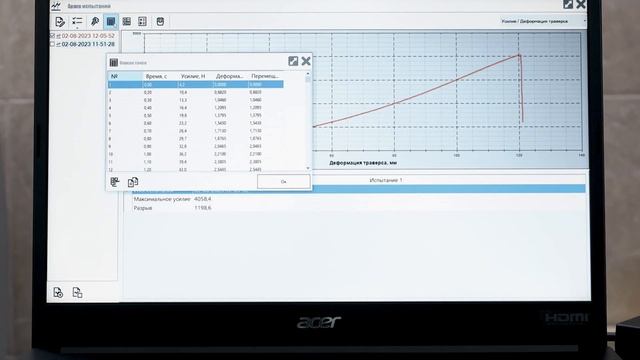The image size is (640, 360).
Task: Select the highlighted row 1 in the table
Action: pyautogui.click(x=196, y=84)
